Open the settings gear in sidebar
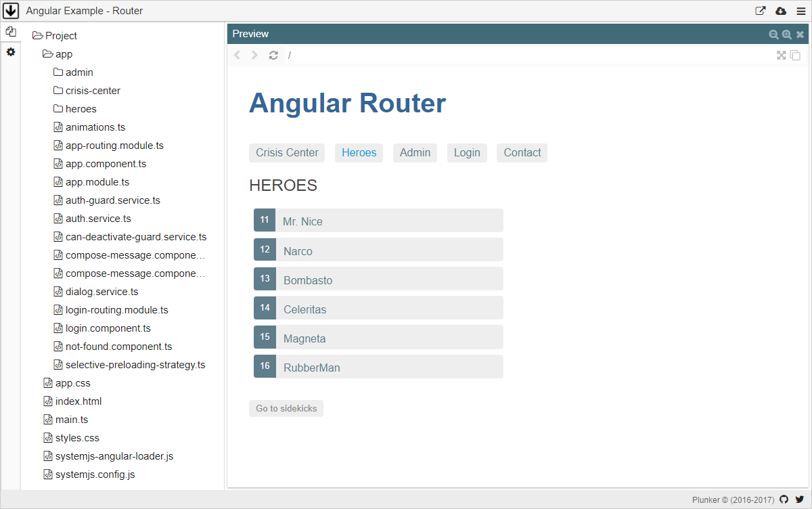812x509 pixels. coord(11,52)
